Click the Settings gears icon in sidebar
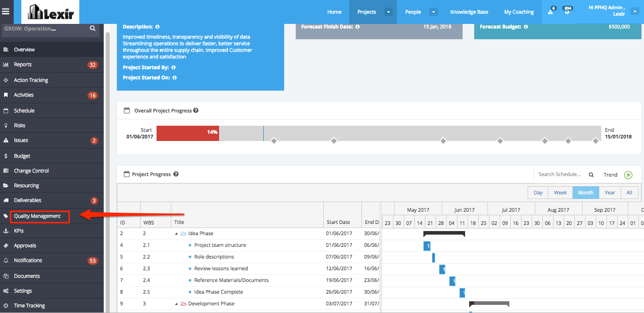The width and height of the screenshot is (644, 313). pyautogui.click(x=6, y=291)
